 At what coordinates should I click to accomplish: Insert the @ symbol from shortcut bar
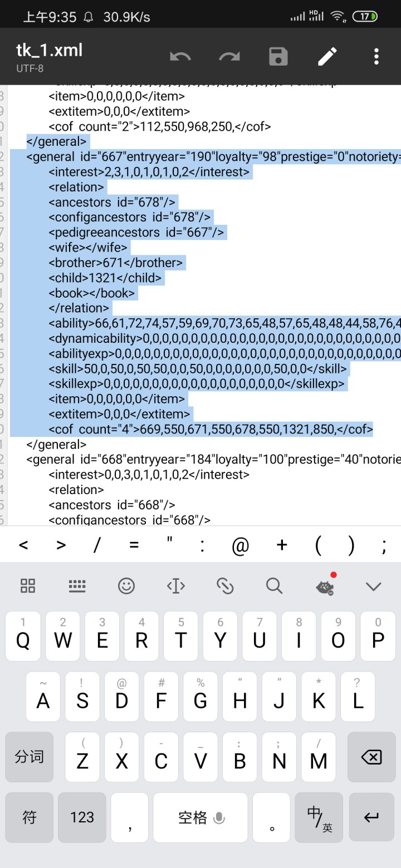[240, 546]
